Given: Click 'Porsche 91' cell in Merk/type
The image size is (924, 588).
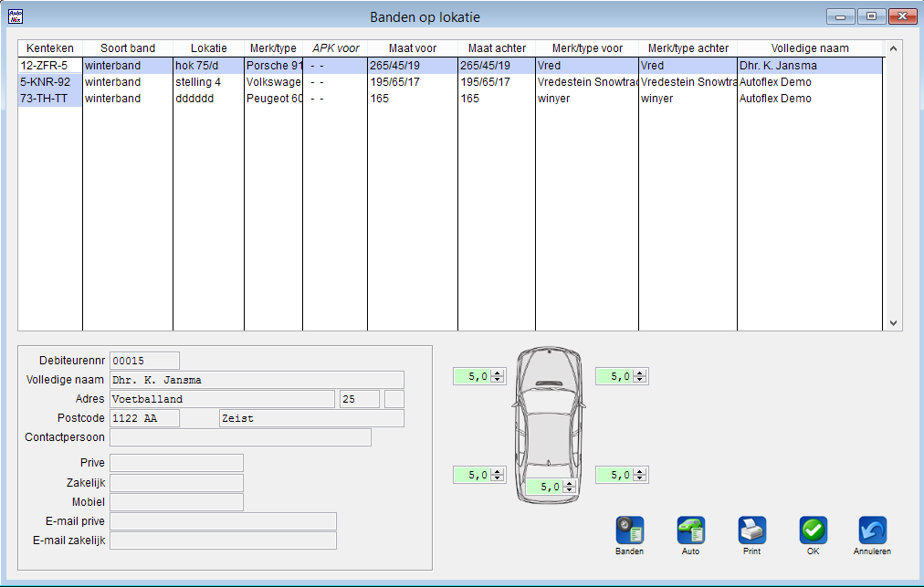Looking at the screenshot, I should click(x=273, y=66).
